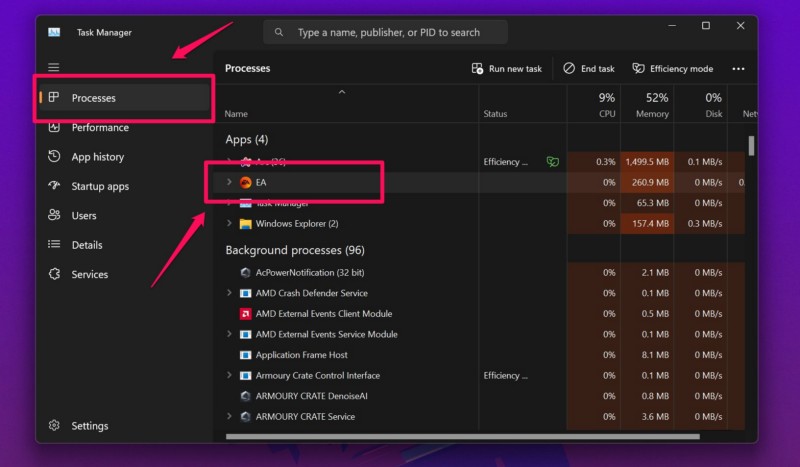Toggle Efficiency mode for selected process
Screen dimensions: 800x467
pyautogui.click(x=672, y=69)
